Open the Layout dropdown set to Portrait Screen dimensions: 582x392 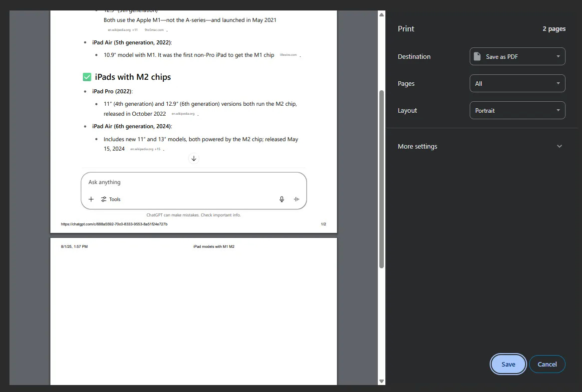tap(518, 111)
